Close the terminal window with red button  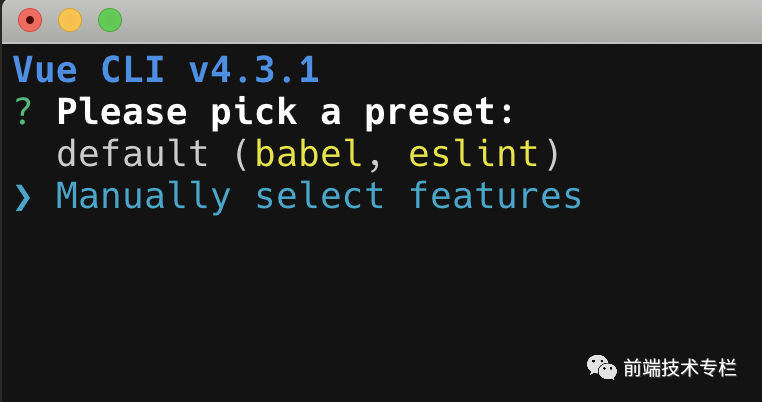30,20
